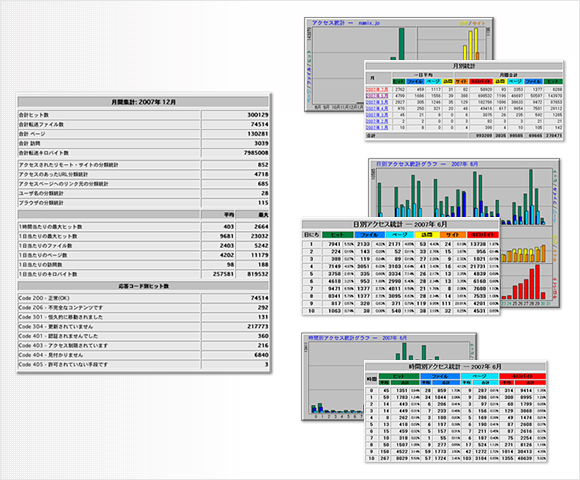Select the 合計ヒット数 row value 300129
Screen dimensions: 580x480
(x=235, y=115)
